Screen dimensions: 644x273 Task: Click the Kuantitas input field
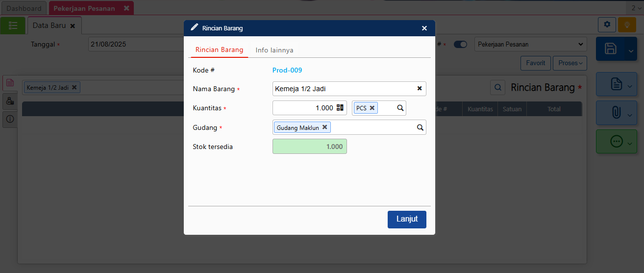pos(304,108)
